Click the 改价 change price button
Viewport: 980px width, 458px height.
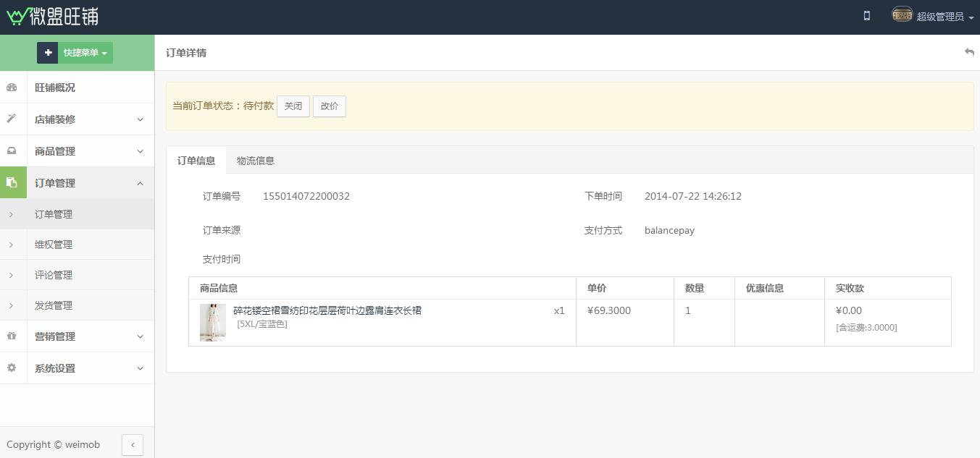(x=330, y=106)
